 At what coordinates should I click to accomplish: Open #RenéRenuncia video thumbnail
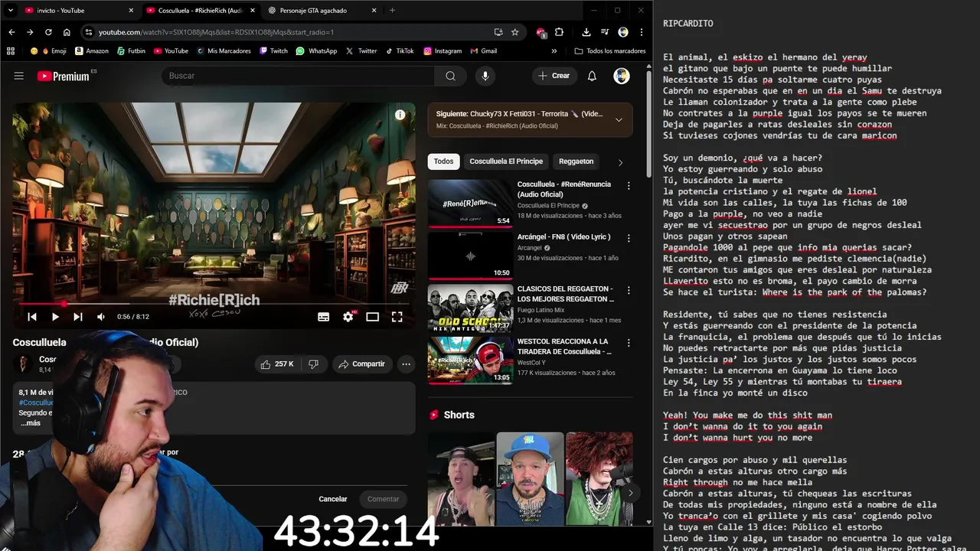coord(470,203)
